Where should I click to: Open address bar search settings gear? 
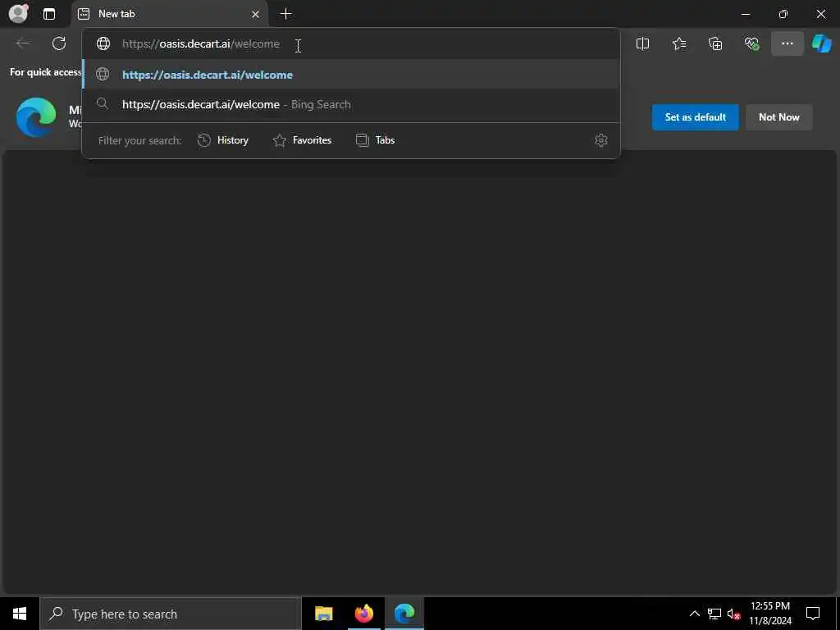pyautogui.click(x=601, y=140)
